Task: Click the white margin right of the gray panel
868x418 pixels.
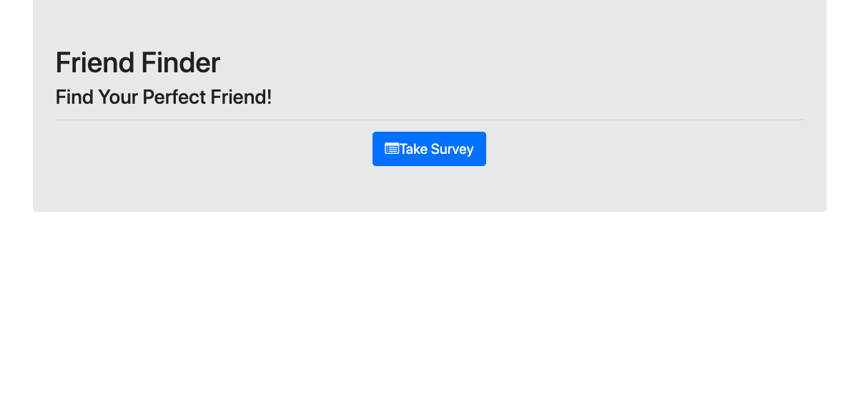Action: (x=847, y=106)
